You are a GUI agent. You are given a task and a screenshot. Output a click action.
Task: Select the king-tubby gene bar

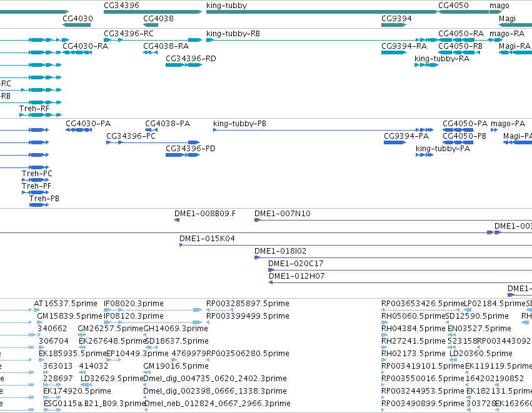coord(322,12)
